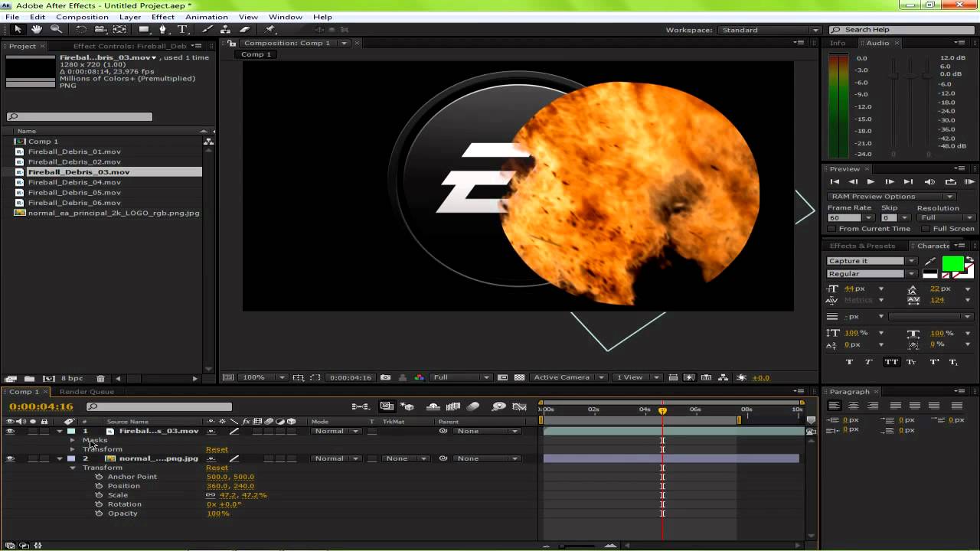Screen dimensions: 980x551
Task: Switch to Audio panel tab
Action: click(x=877, y=43)
